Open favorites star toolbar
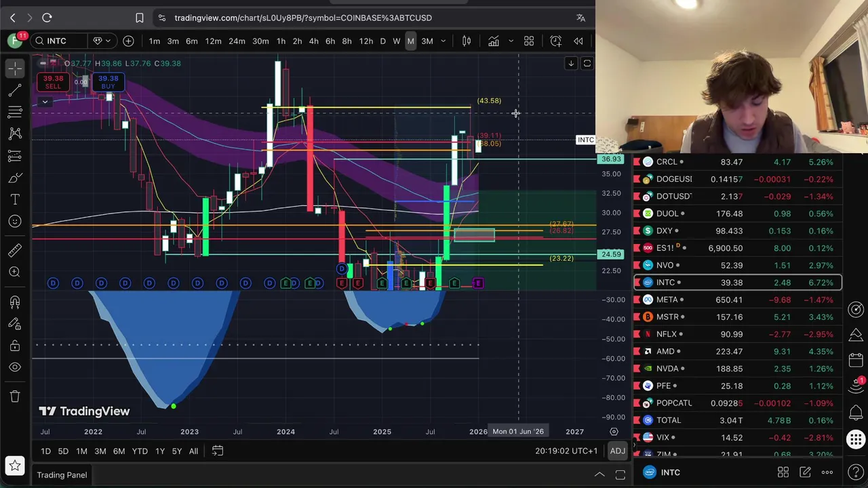868x488 pixels. (x=15, y=466)
